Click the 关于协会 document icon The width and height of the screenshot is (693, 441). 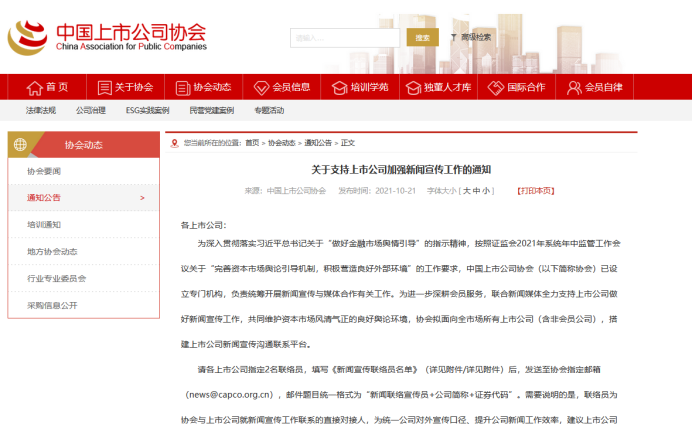pos(103,87)
